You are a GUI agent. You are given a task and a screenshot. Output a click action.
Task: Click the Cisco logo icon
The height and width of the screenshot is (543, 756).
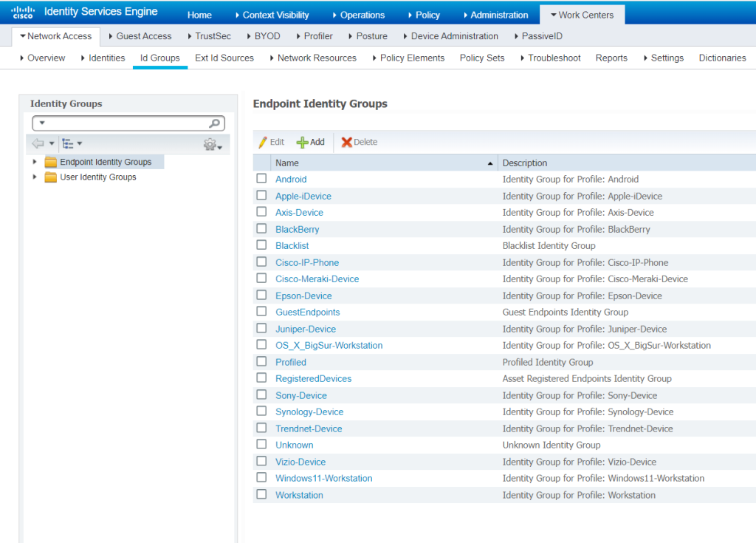tap(23, 12)
